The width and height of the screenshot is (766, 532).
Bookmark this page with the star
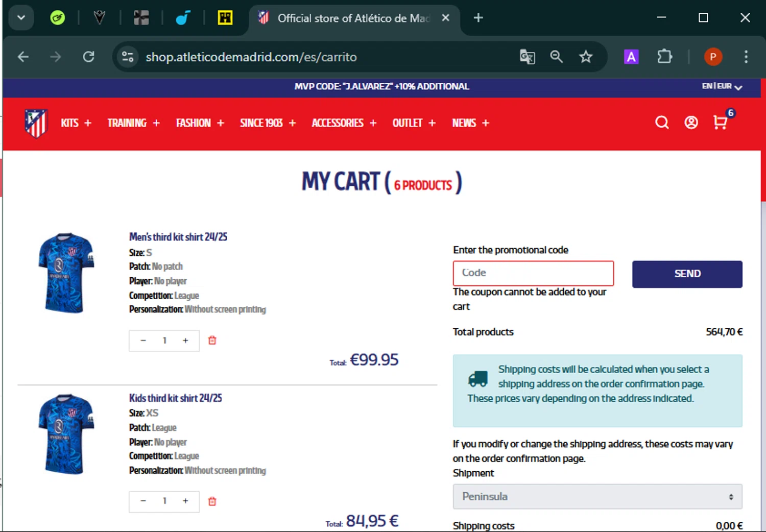[x=585, y=57]
